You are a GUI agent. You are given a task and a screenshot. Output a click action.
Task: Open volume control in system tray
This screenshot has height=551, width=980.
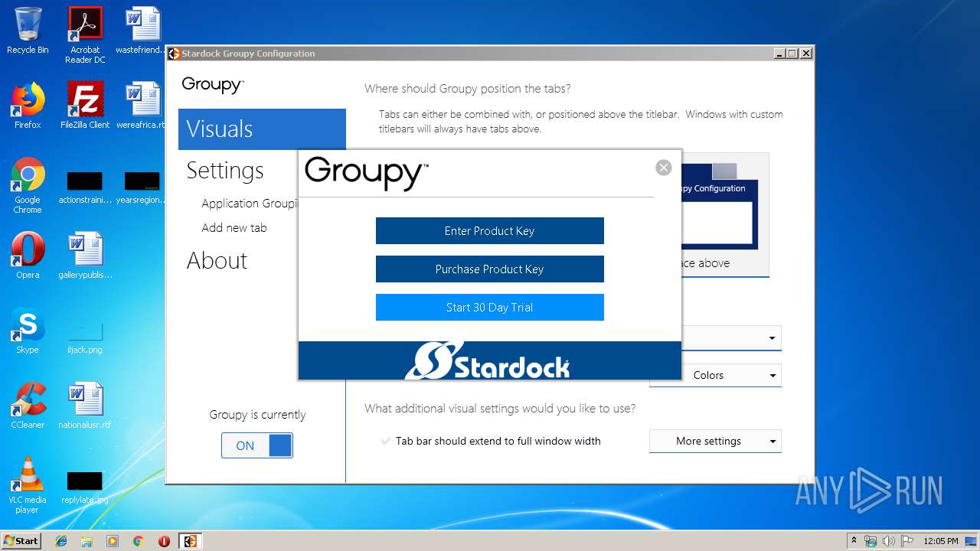pos(887,541)
